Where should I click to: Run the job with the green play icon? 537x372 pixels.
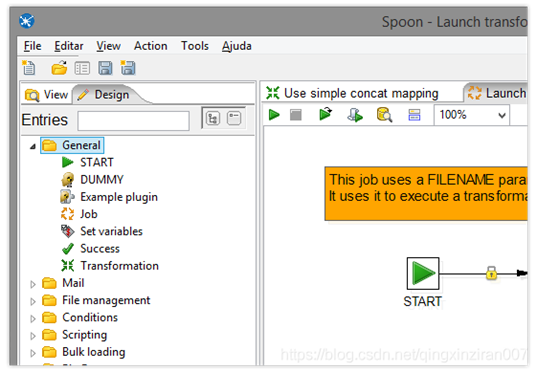click(274, 115)
